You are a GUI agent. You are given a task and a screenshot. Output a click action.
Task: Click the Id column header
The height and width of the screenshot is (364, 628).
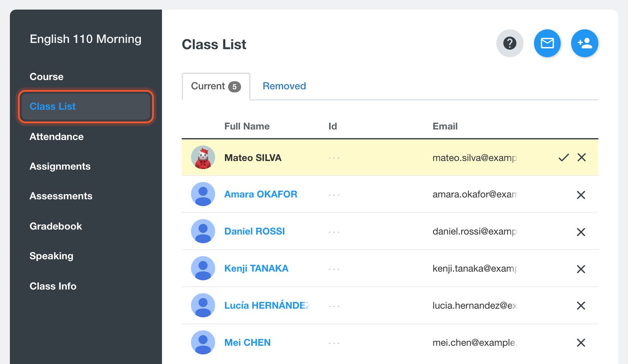pyautogui.click(x=332, y=126)
